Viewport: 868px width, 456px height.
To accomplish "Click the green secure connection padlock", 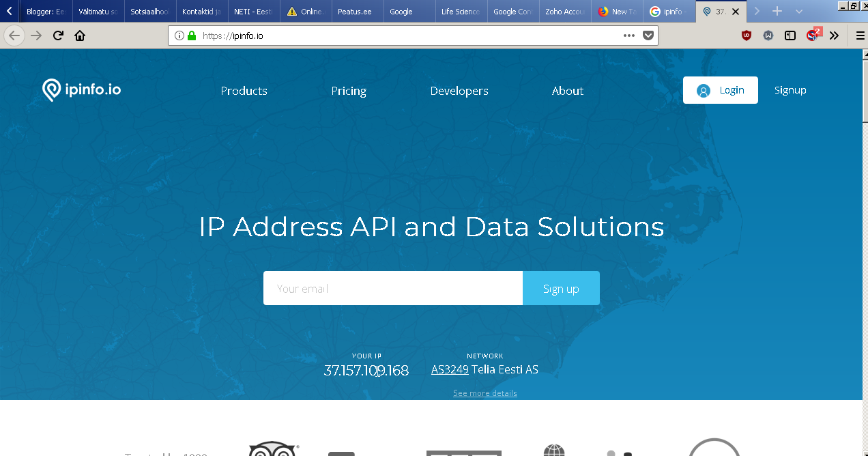I will coord(192,35).
